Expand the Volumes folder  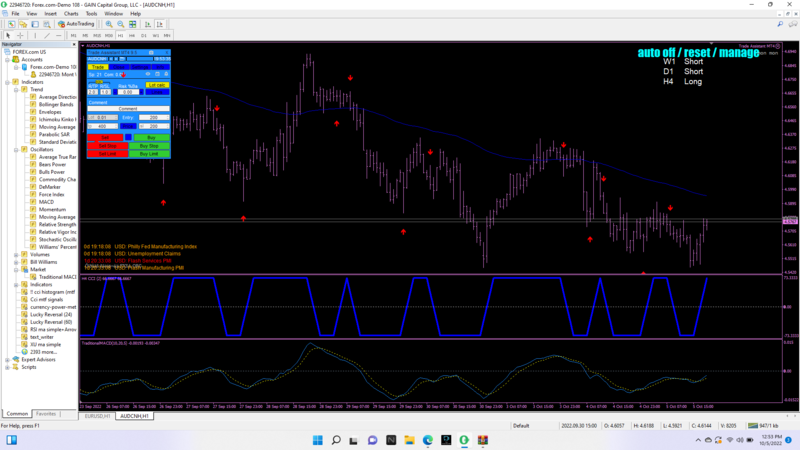point(16,255)
